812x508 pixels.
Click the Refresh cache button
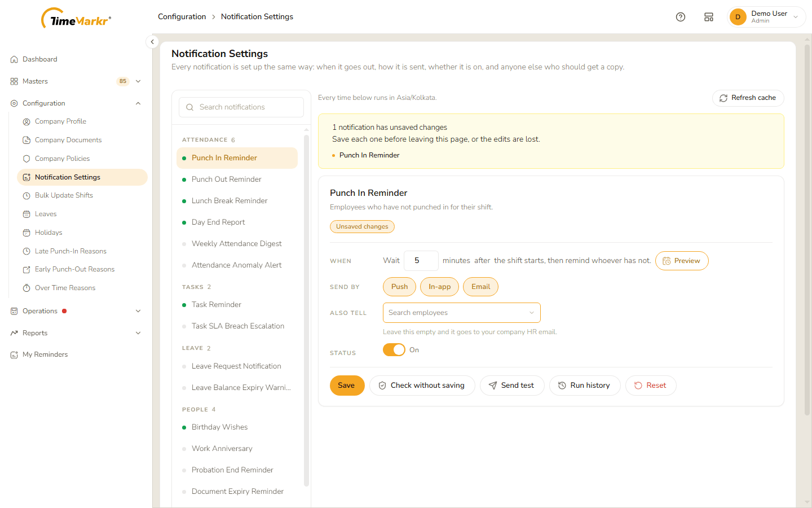[x=748, y=98]
